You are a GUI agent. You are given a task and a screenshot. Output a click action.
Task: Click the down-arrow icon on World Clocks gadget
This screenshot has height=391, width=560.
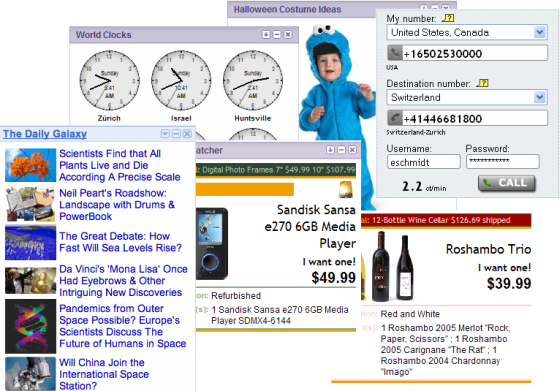(266, 34)
